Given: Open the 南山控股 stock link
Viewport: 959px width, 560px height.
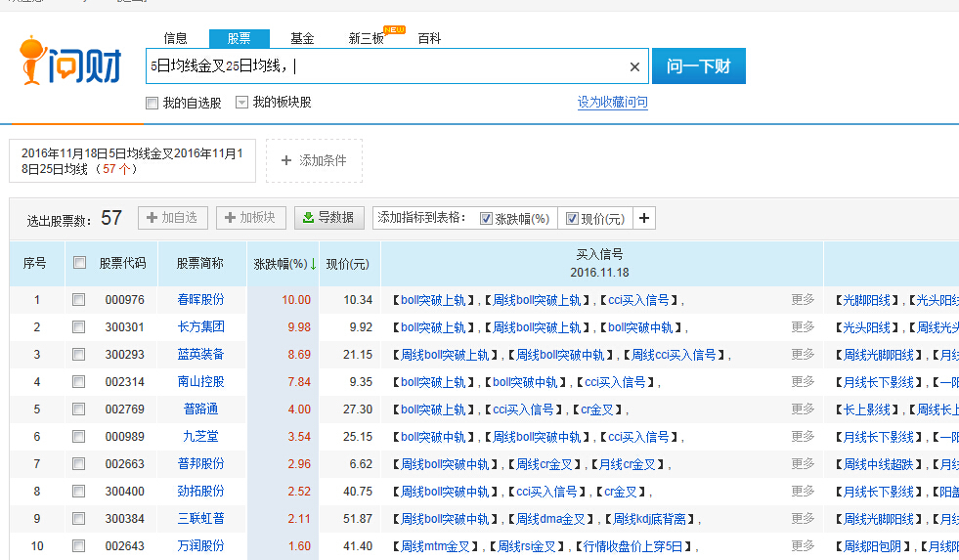Looking at the screenshot, I should tap(200, 382).
